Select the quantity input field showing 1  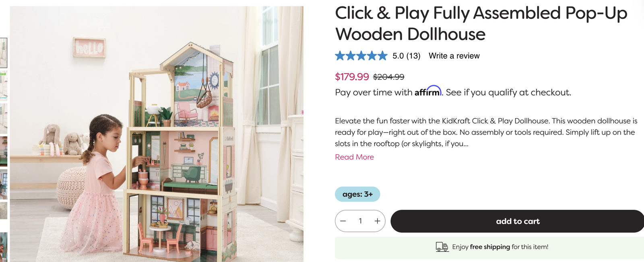pos(360,221)
